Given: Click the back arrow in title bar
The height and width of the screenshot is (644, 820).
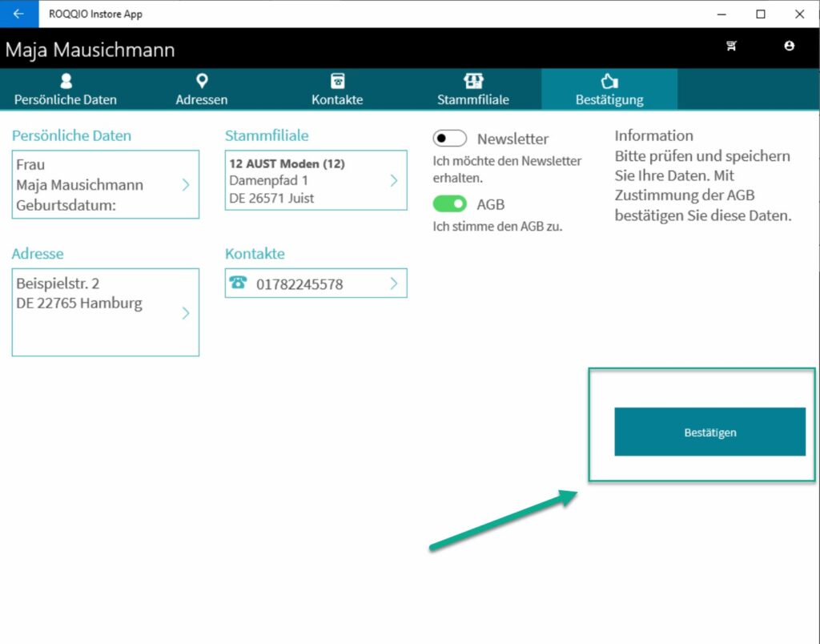Looking at the screenshot, I should [18, 14].
